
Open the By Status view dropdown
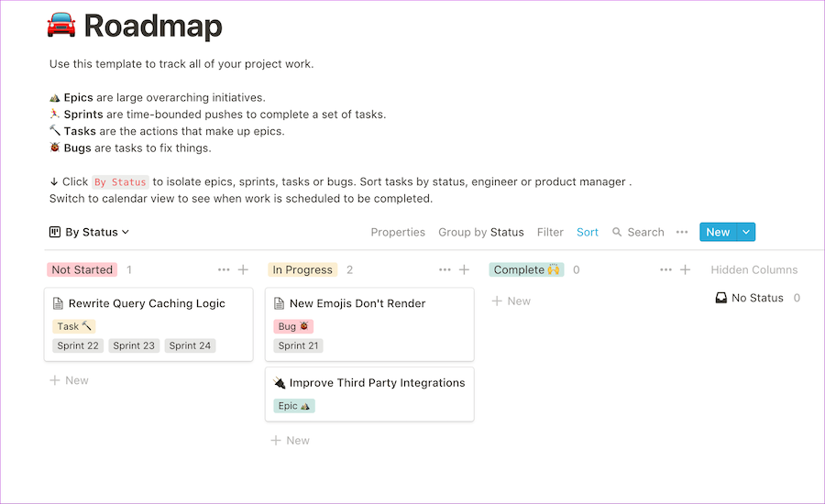coord(89,232)
